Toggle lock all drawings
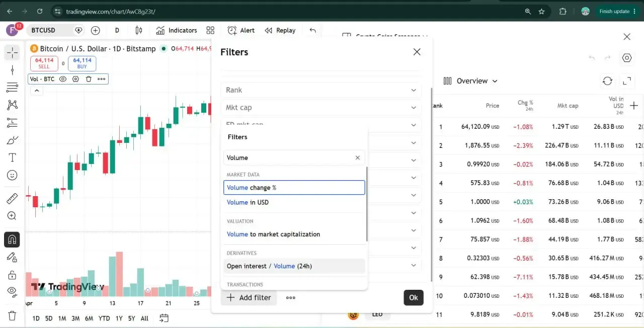The width and height of the screenshot is (644, 328). click(x=12, y=275)
